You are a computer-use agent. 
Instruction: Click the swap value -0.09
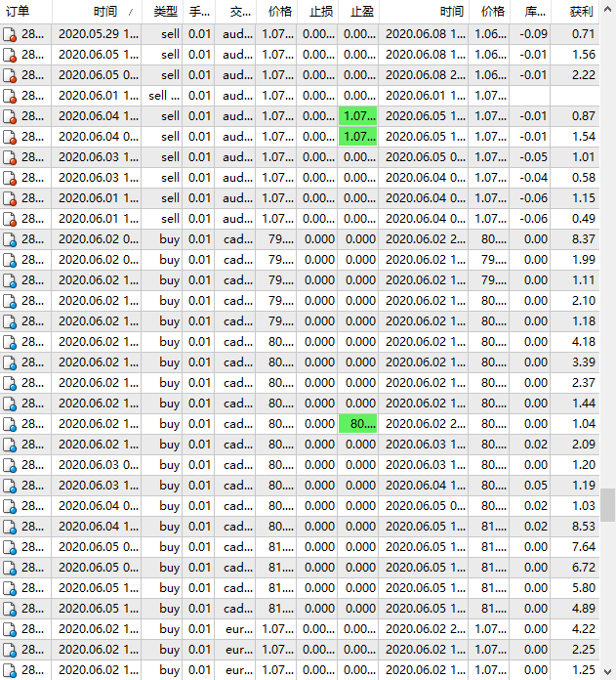[x=533, y=34]
